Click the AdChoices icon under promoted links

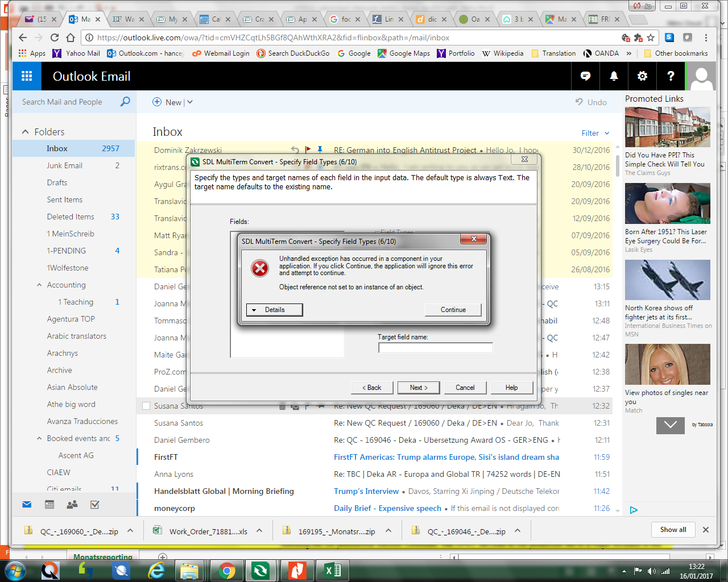[634, 510]
